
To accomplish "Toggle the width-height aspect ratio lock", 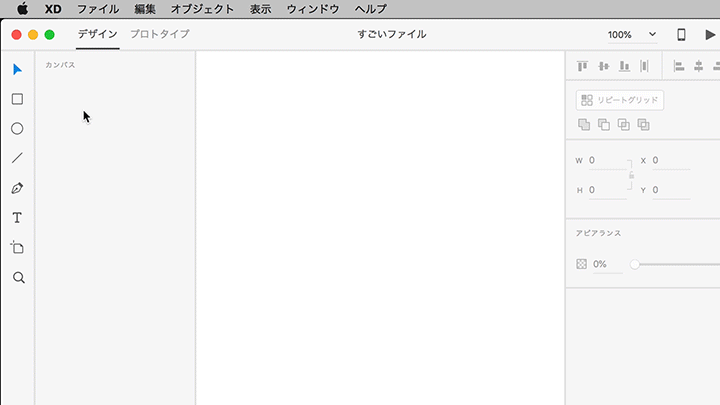I will click(631, 175).
